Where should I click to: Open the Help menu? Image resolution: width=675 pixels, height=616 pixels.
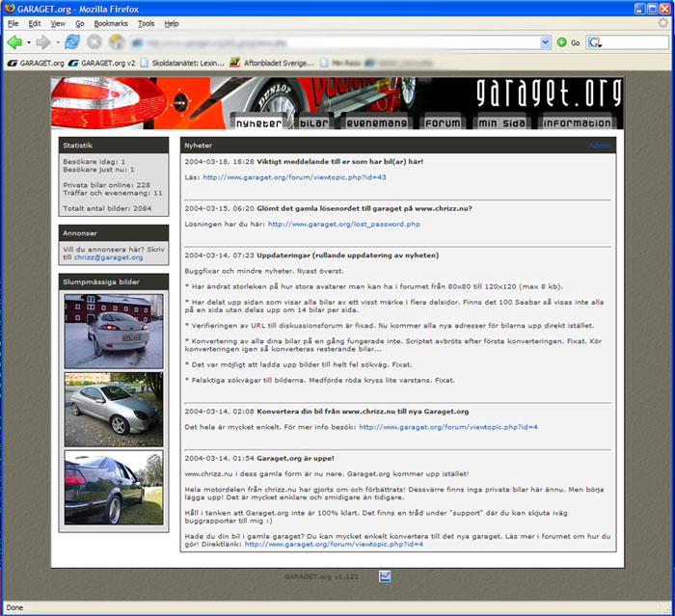pos(172,24)
